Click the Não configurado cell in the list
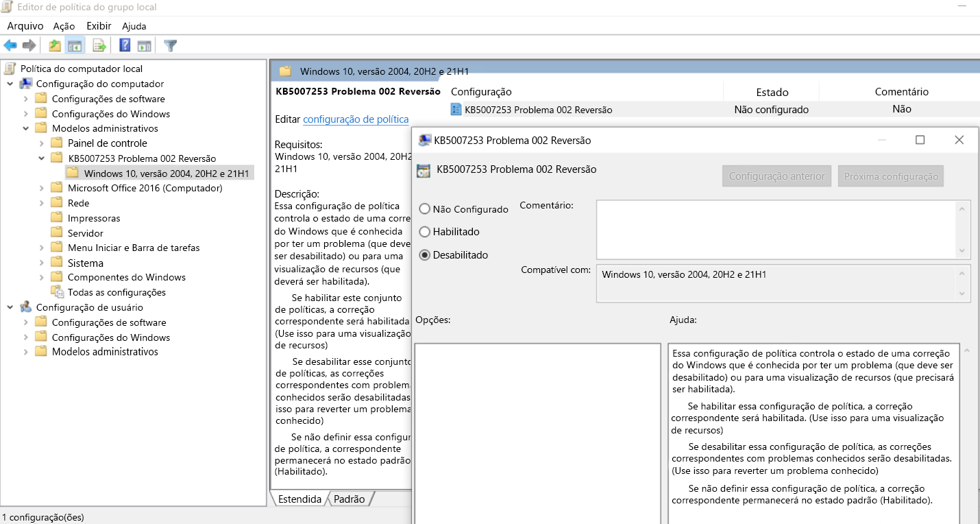980x524 pixels. coord(771,110)
